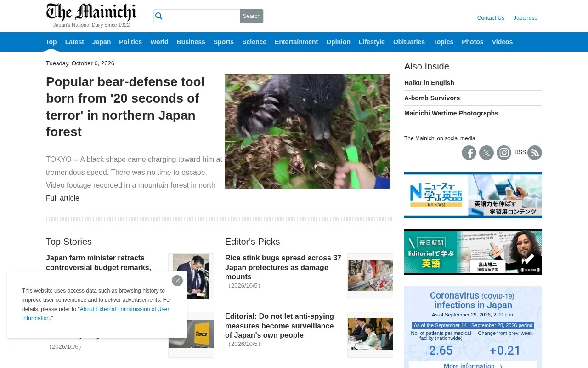Go to the World section
588x368 pixels.
point(159,42)
